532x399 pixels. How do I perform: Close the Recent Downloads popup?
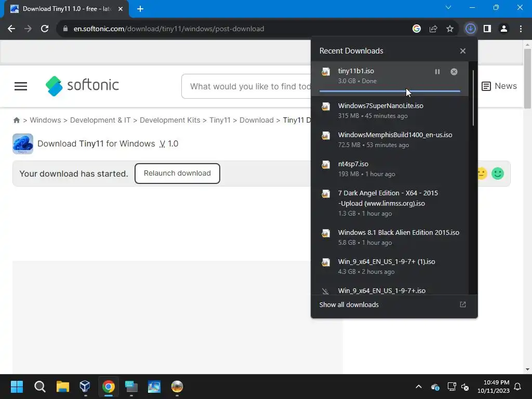463,51
